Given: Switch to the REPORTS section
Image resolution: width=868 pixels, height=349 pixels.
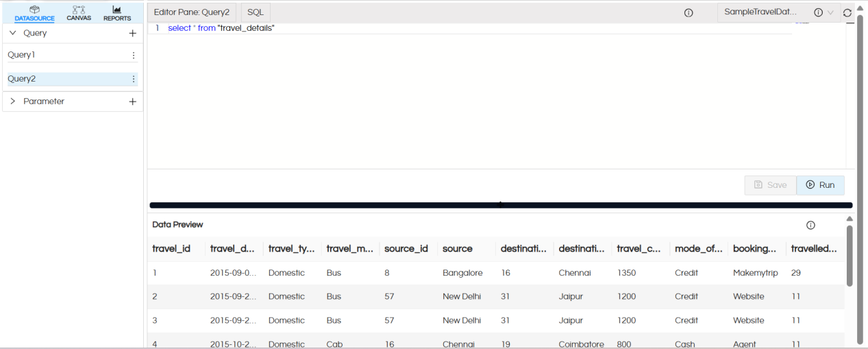Looking at the screenshot, I should pos(117,13).
